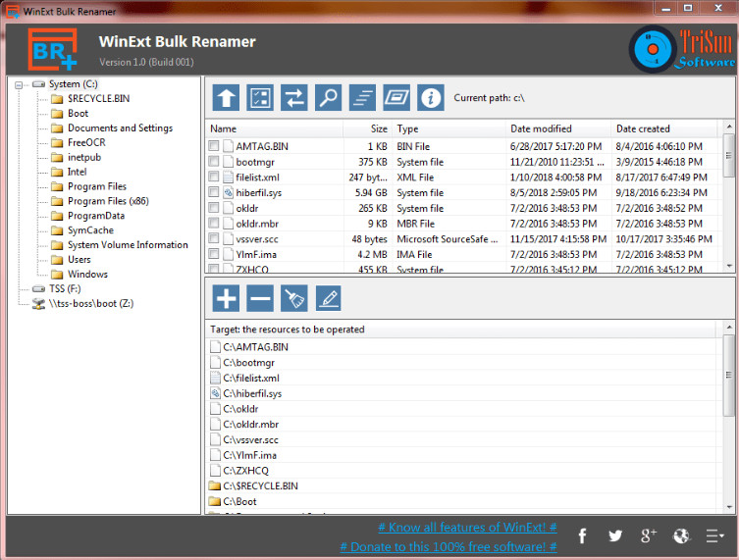
Task: Select the FreeOCR folder
Action: [86, 143]
